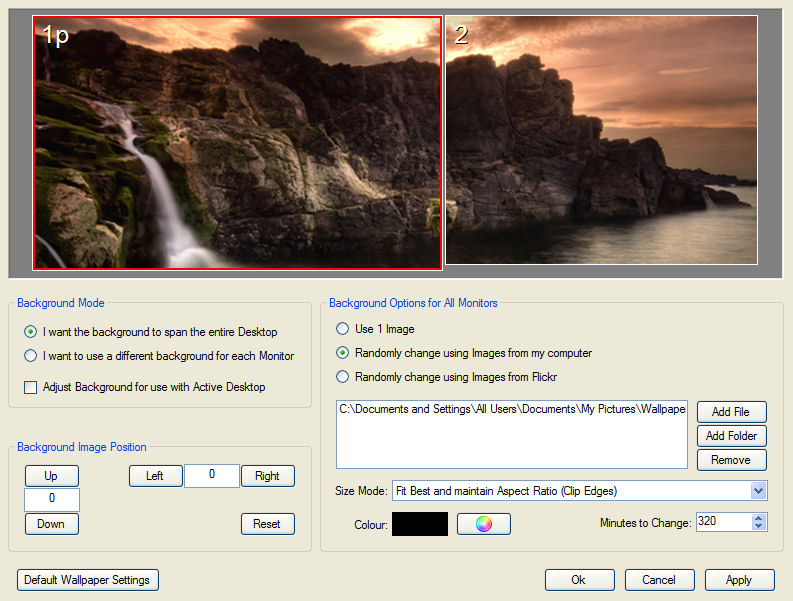Expand the Size Mode dropdown
The image size is (793, 601).
click(x=758, y=491)
